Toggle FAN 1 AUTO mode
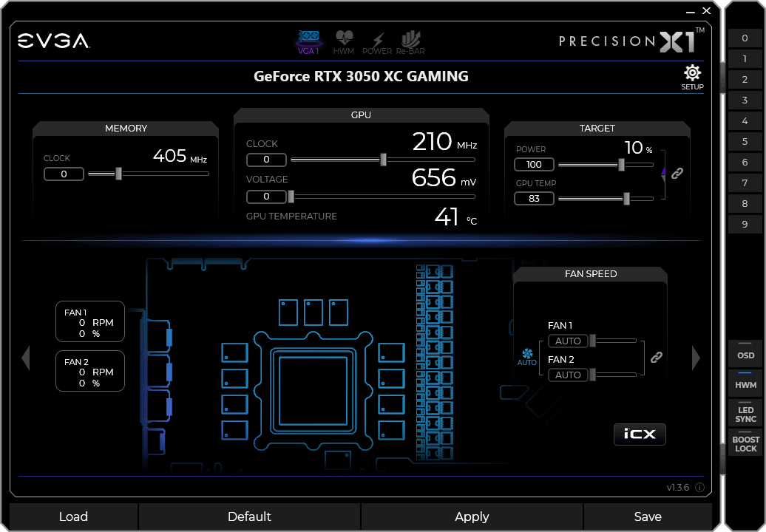The image size is (766, 532). click(567, 341)
